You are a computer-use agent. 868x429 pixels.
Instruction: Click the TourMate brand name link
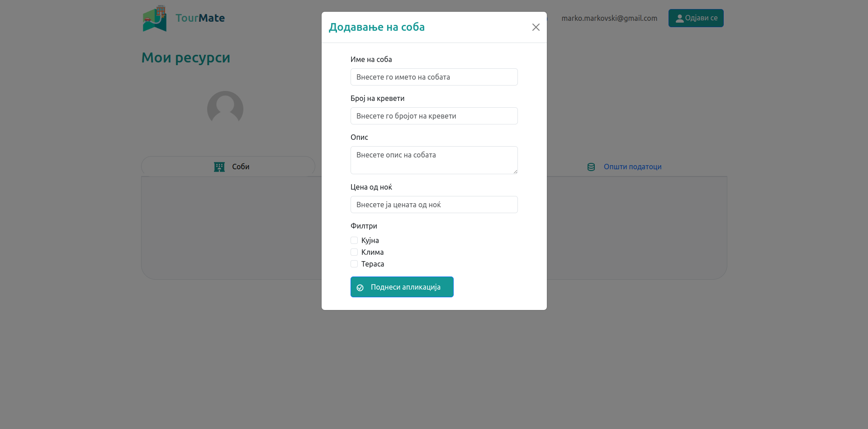(200, 18)
